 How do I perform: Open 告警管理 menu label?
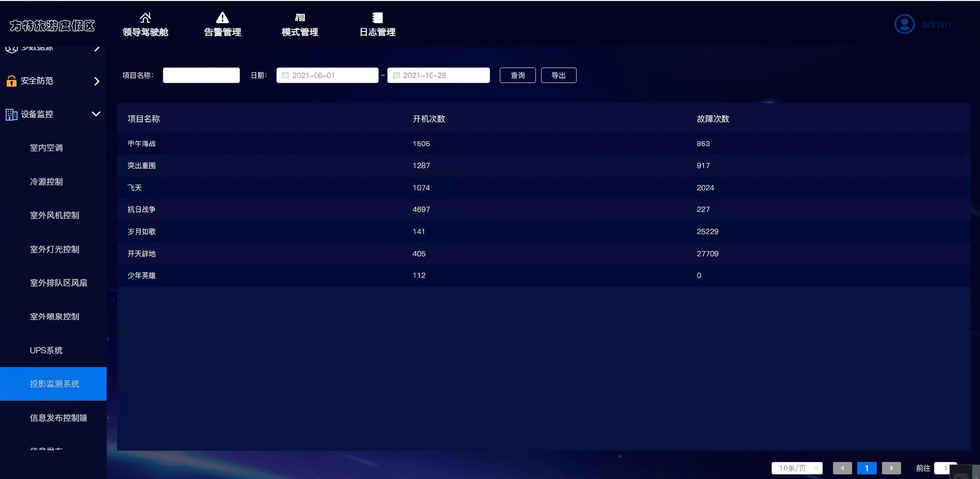pos(222,32)
